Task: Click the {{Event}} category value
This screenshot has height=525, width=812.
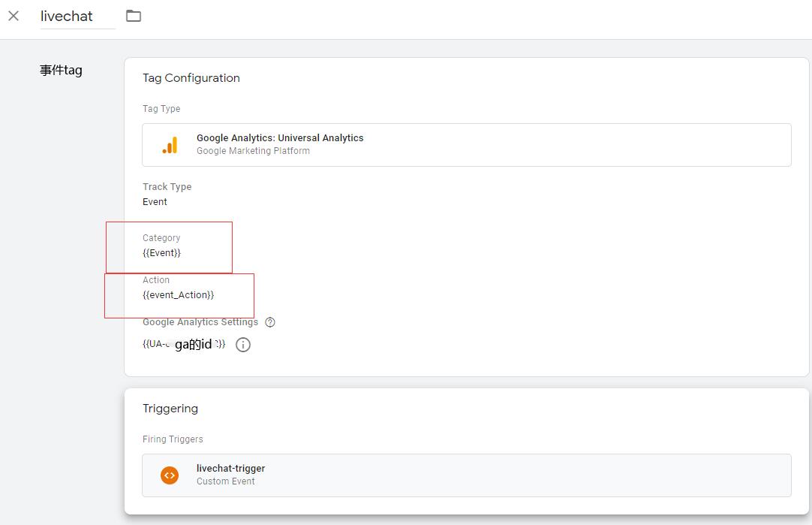Action: click(x=161, y=253)
